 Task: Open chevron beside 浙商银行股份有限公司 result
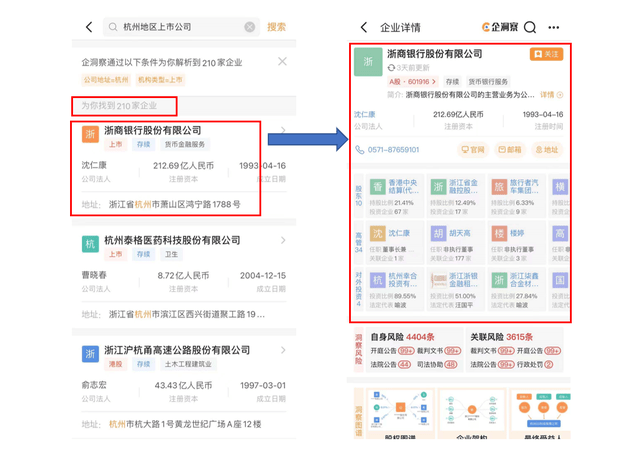pos(283,130)
